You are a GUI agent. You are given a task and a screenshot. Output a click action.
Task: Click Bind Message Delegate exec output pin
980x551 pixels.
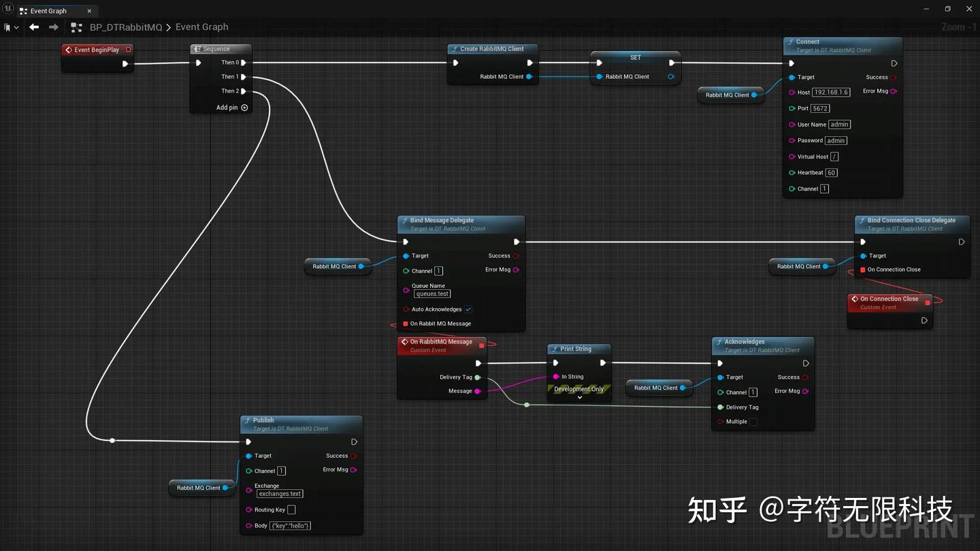517,242
